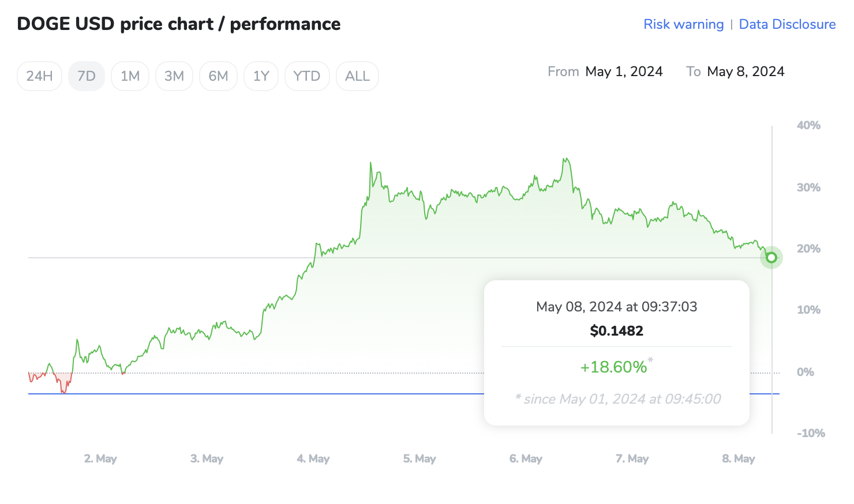Select the 1M period button
The height and width of the screenshot is (504, 854).
tap(130, 76)
